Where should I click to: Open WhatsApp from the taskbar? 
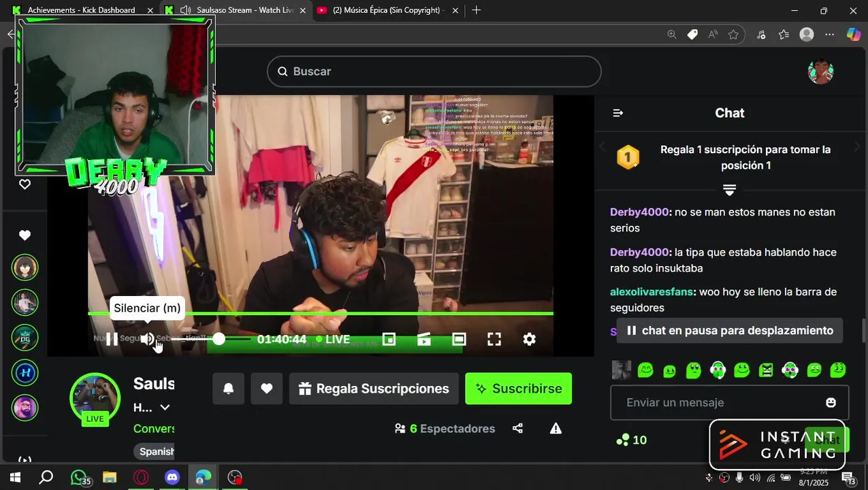79,477
